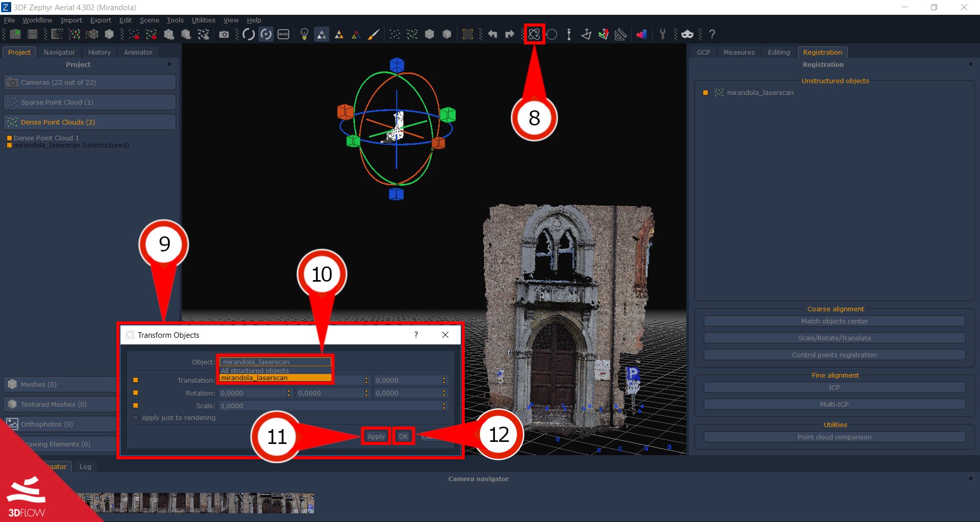
Task: Click the red-blue bar chart icon
Action: (x=642, y=34)
